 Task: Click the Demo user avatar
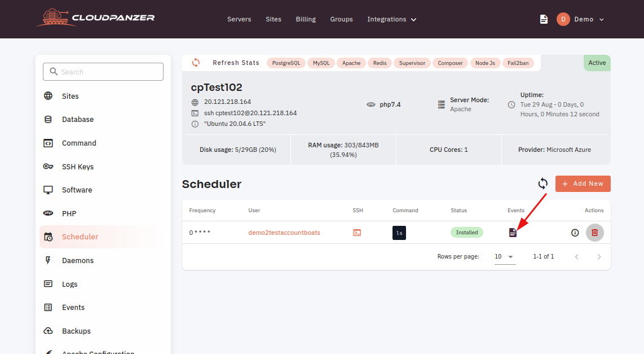(563, 19)
